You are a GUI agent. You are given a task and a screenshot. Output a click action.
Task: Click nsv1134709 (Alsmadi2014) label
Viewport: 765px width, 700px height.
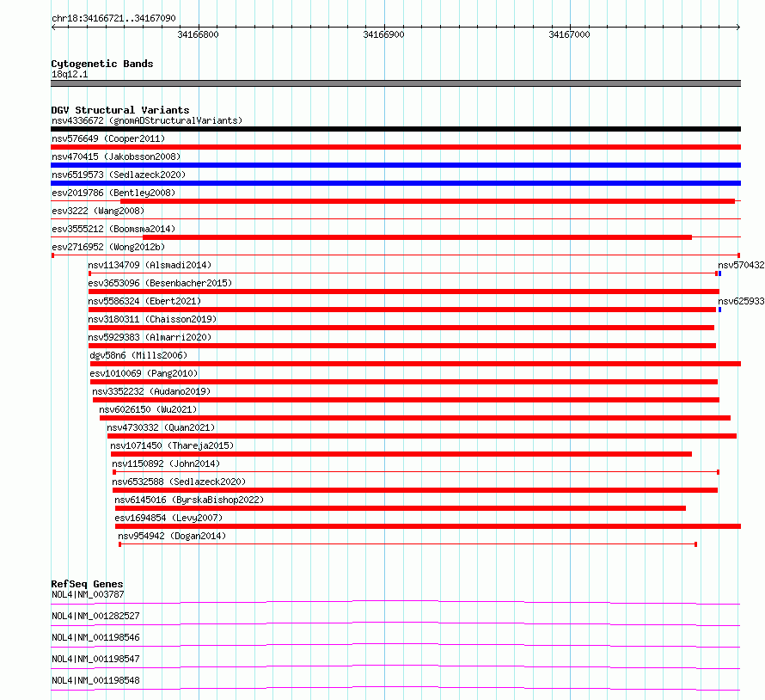[150, 265]
